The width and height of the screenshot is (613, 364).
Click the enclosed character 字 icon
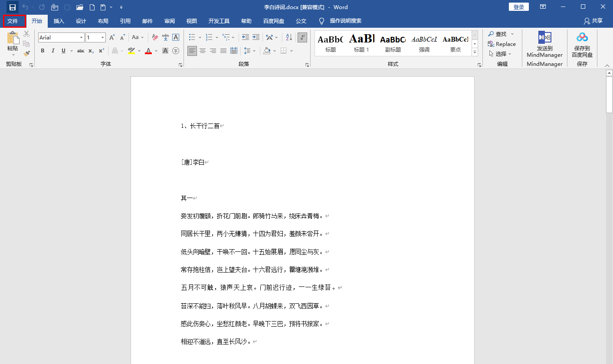click(176, 51)
